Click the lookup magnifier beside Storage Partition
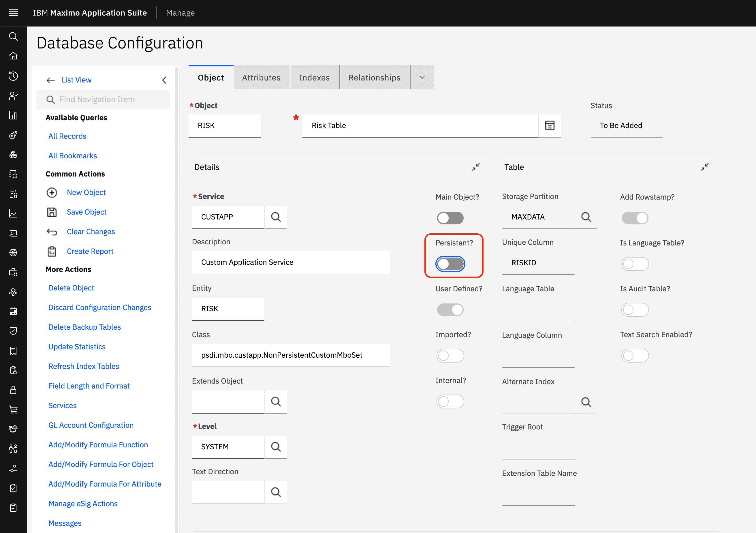The width and height of the screenshot is (756, 533). [586, 217]
